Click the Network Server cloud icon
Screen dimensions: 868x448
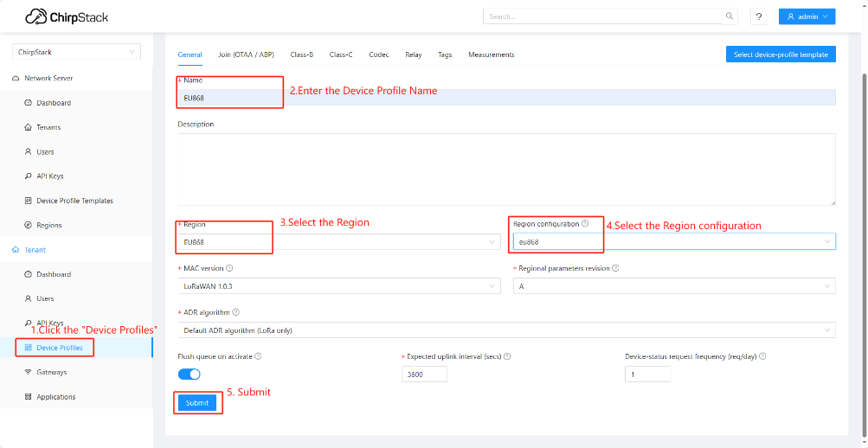click(x=15, y=79)
